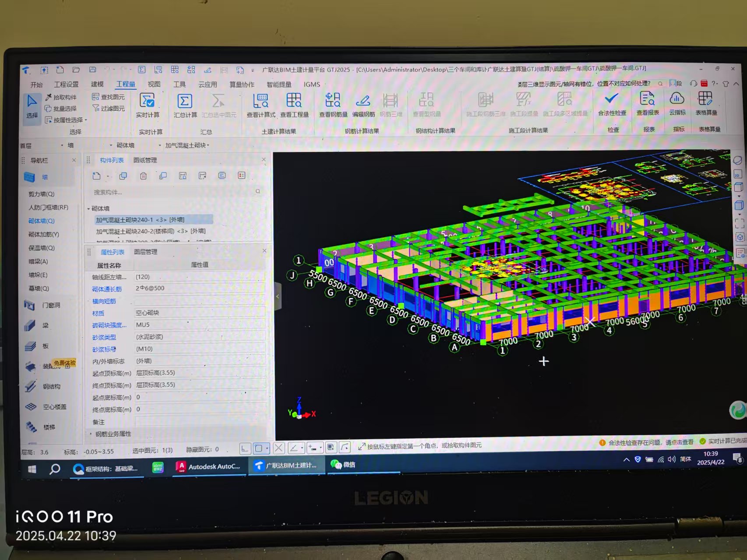
Task: Click copy component icon in 构件列表 toolbar
Action: pyautogui.click(x=123, y=176)
